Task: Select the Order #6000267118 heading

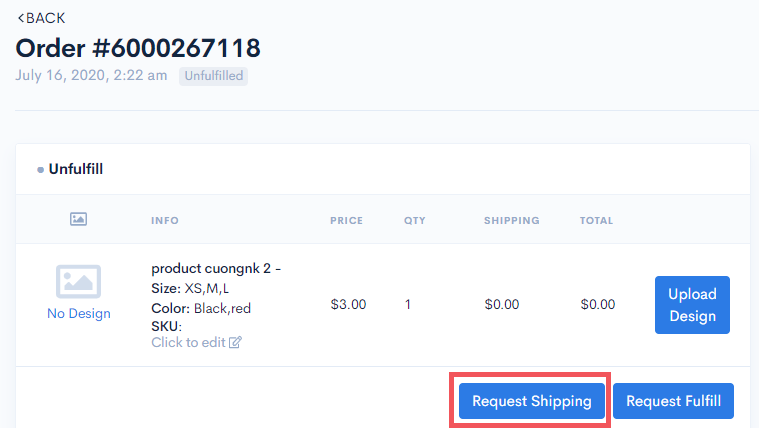Action: [138, 47]
